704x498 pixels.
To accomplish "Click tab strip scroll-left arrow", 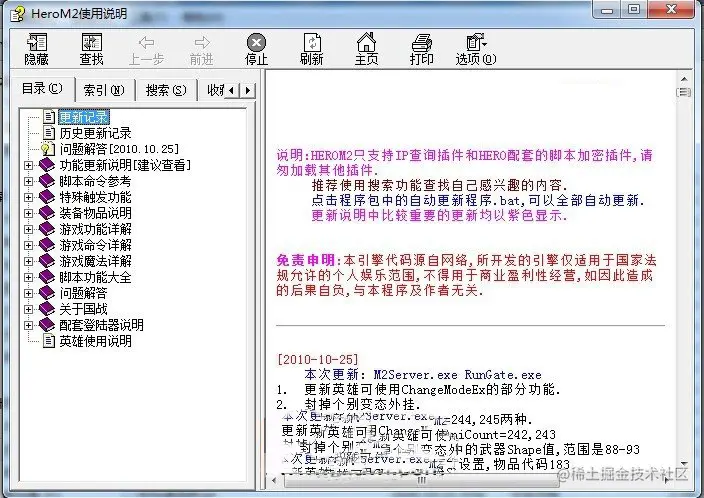I will (232, 91).
